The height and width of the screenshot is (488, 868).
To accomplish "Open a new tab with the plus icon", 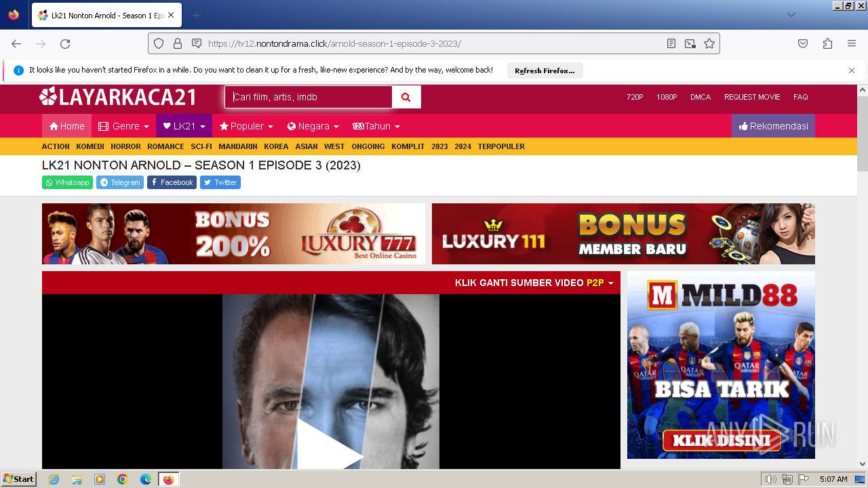I will (196, 15).
